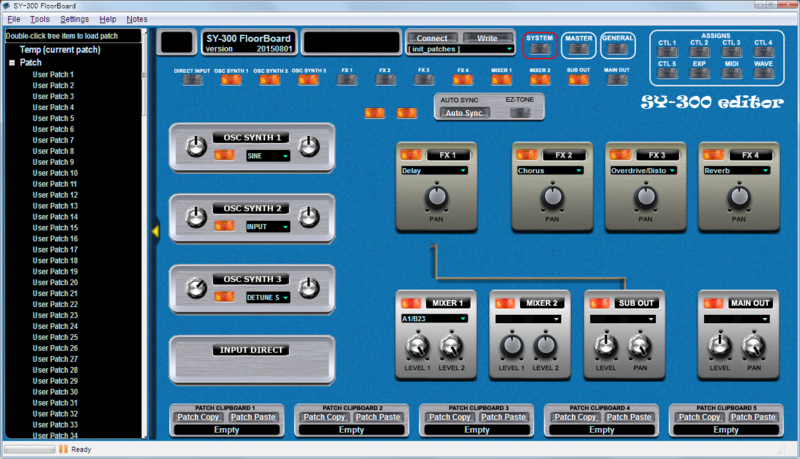The width and height of the screenshot is (800, 459).
Task: Collapse the Patch tree node
Action: pos(12,63)
